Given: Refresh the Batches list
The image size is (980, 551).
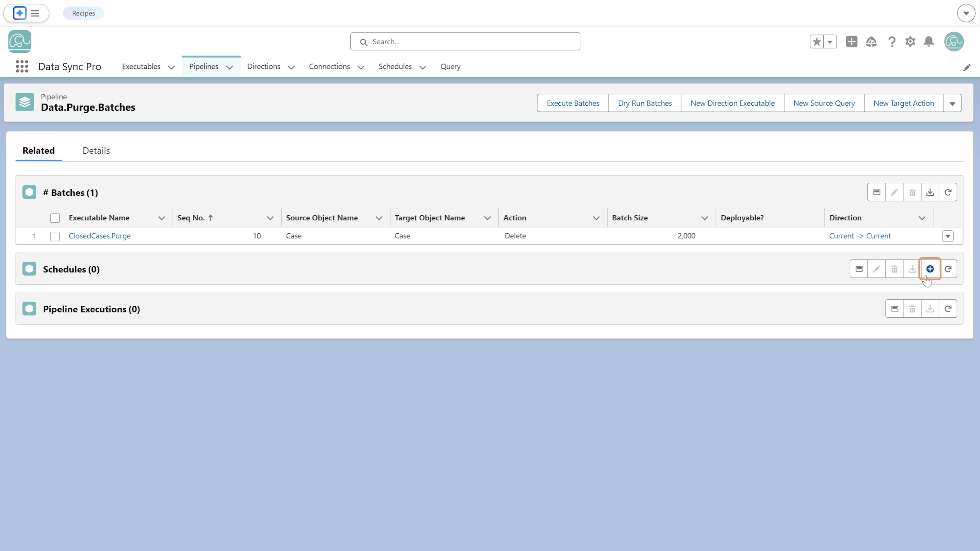Looking at the screenshot, I should (948, 192).
